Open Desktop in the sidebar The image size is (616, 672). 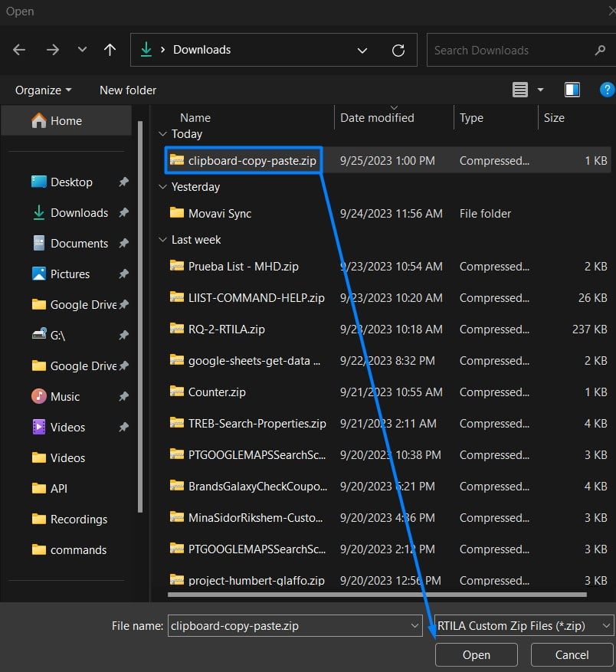click(x=71, y=182)
